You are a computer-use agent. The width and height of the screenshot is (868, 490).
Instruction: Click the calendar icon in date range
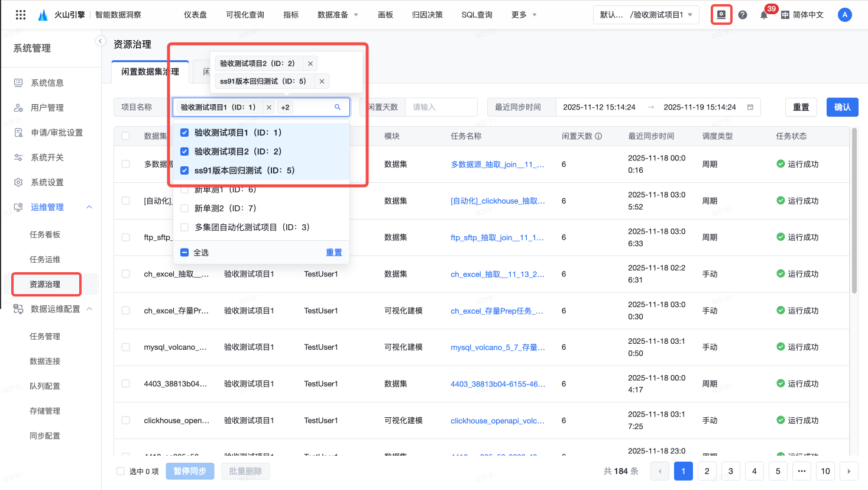pyautogui.click(x=750, y=107)
